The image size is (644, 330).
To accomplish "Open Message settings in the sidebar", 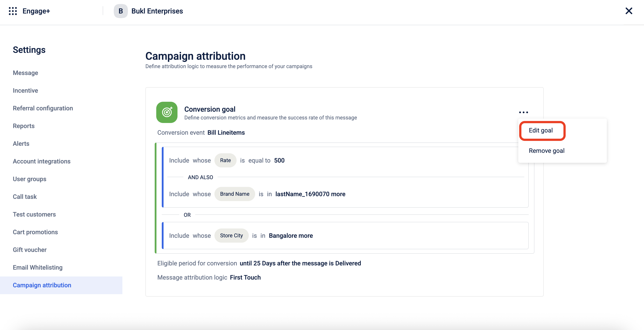I will point(25,73).
